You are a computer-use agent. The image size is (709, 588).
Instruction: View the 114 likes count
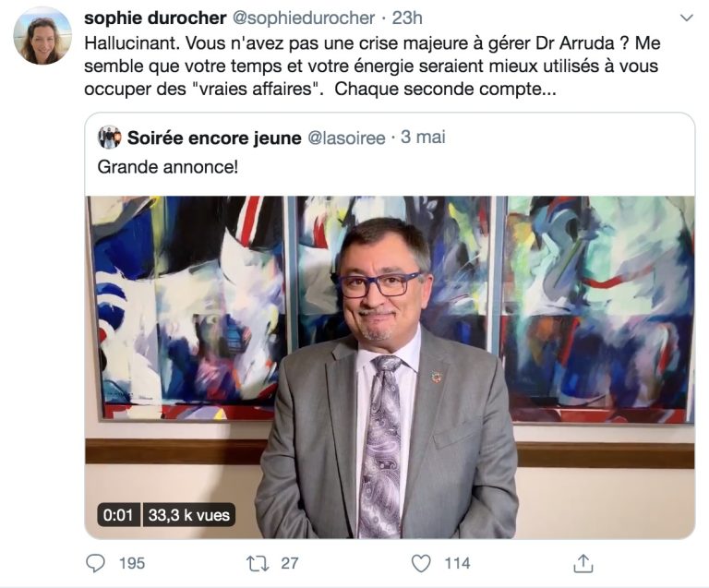tap(457, 564)
